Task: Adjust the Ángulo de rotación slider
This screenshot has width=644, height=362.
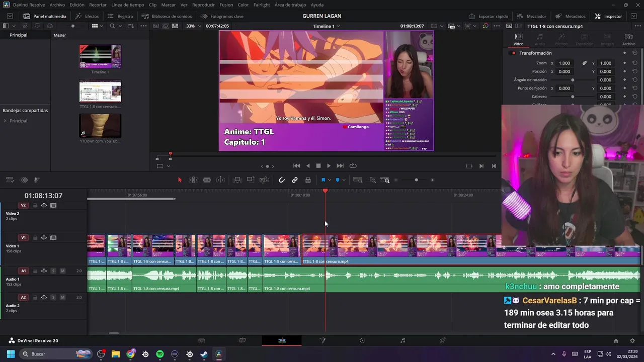Action: pos(573,80)
